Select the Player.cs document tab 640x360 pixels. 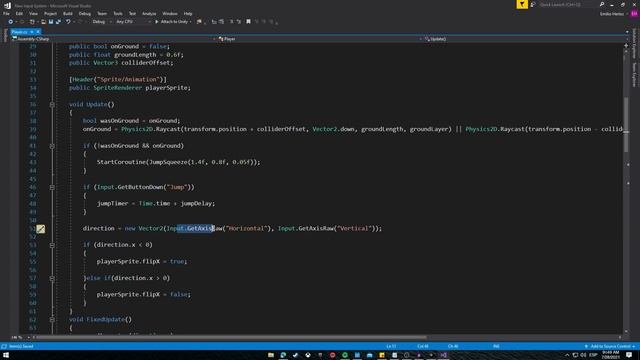[x=19, y=32]
